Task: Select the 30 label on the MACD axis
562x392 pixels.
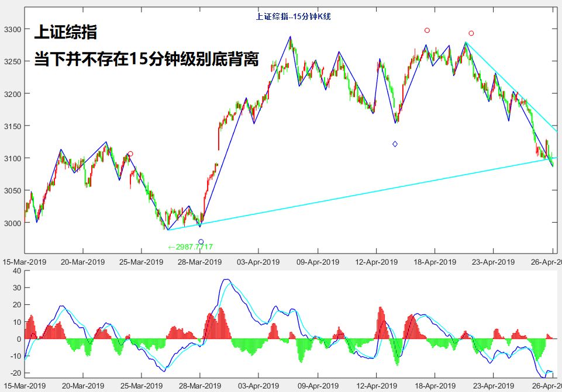Action: click(17, 288)
